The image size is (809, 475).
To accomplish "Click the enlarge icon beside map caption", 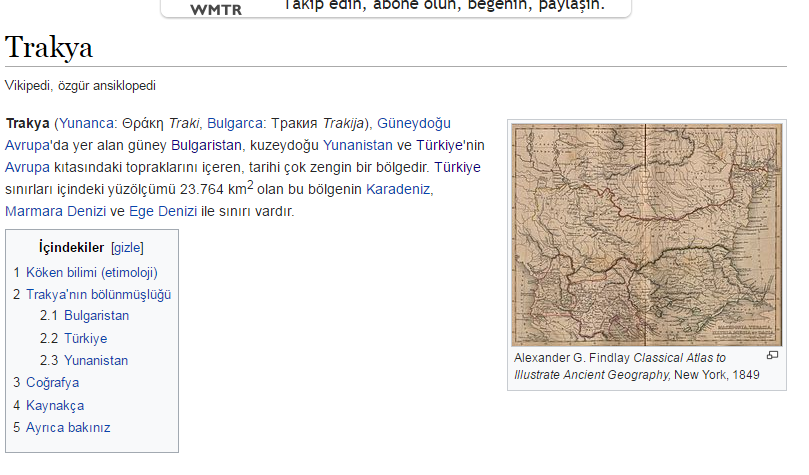I will tap(772, 355).
